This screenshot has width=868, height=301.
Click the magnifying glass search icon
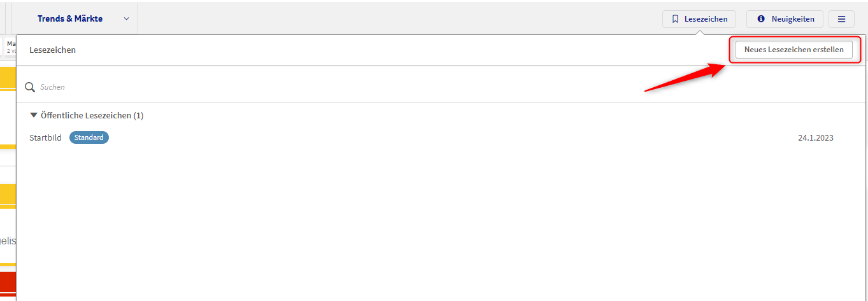point(30,87)
